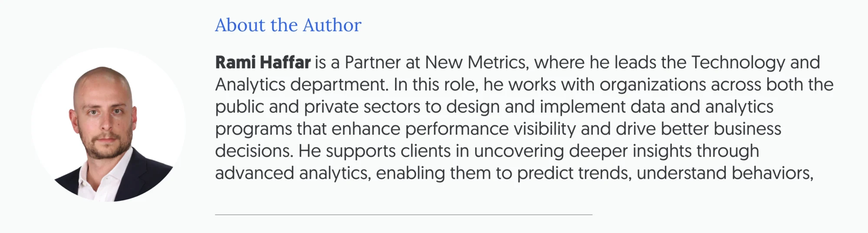Click "Analytics department" in the second line
Viewport: 868px width, 233px height.
tap(301, 85)
